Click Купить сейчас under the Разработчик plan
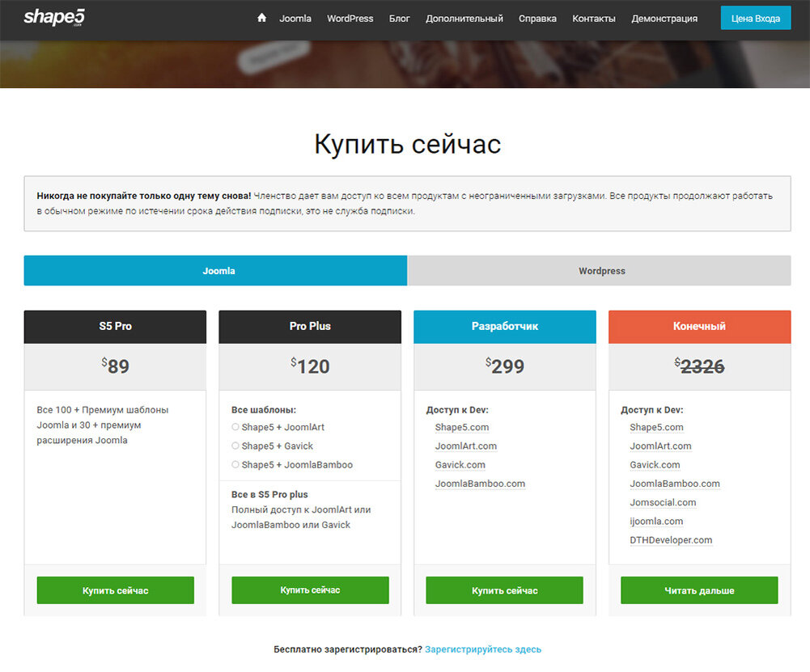810x672 pixels. click(503, 590)
